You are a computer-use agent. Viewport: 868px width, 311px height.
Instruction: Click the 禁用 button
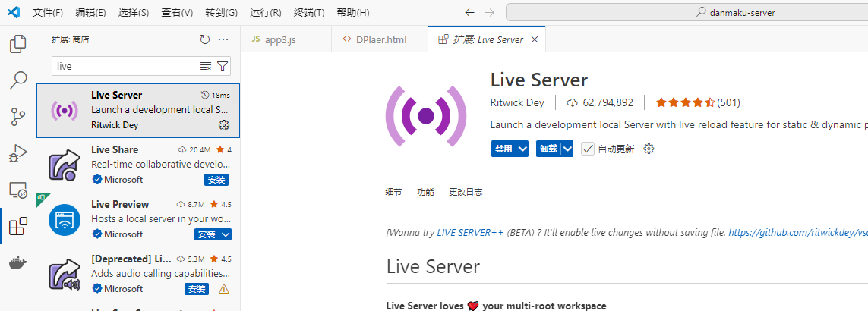pos(503,149)
